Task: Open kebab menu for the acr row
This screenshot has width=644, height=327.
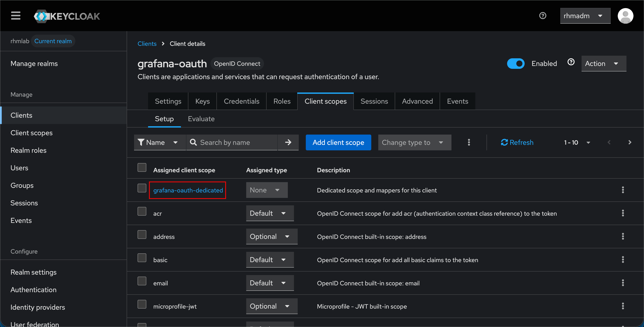Action: [623, 213]
